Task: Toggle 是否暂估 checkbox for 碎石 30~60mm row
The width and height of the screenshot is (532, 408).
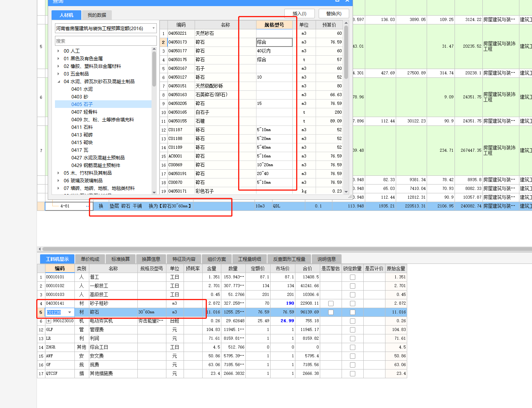Action: pos(331,312)
